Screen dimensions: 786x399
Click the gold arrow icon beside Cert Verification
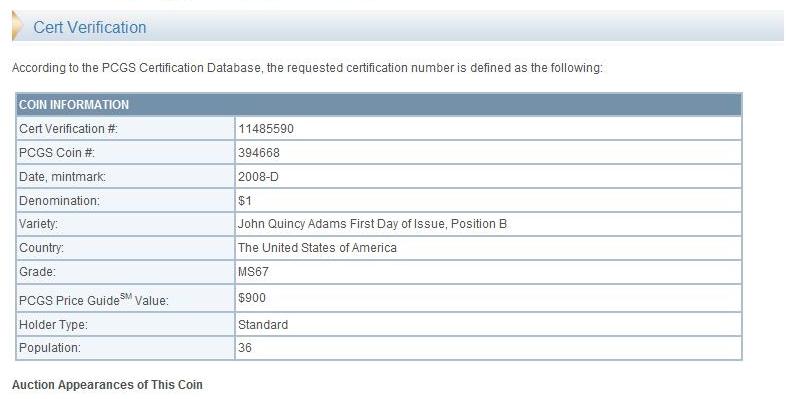click(17, 26)
